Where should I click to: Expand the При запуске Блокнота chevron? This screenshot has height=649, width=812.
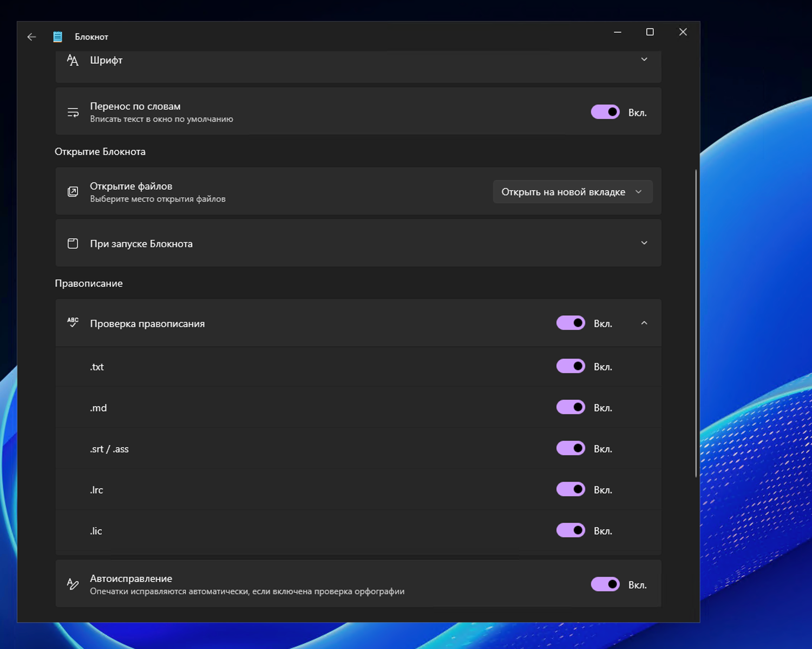[644, 243]
